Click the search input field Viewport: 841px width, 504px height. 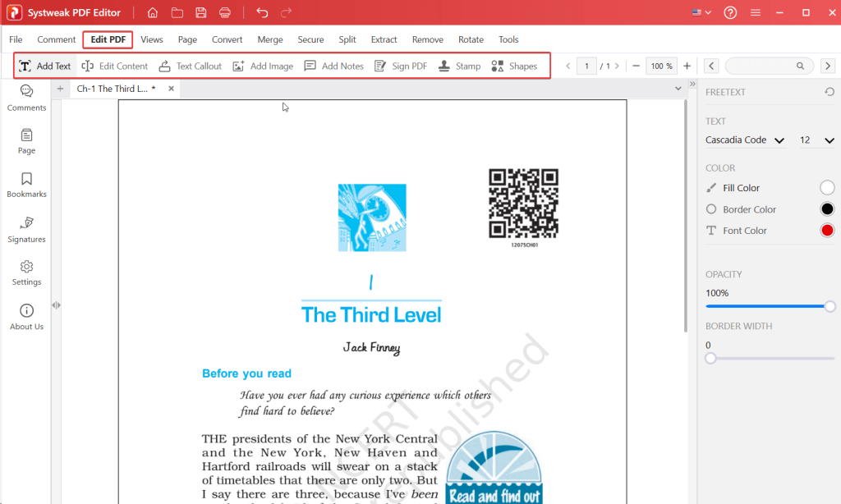click(761, 66)
